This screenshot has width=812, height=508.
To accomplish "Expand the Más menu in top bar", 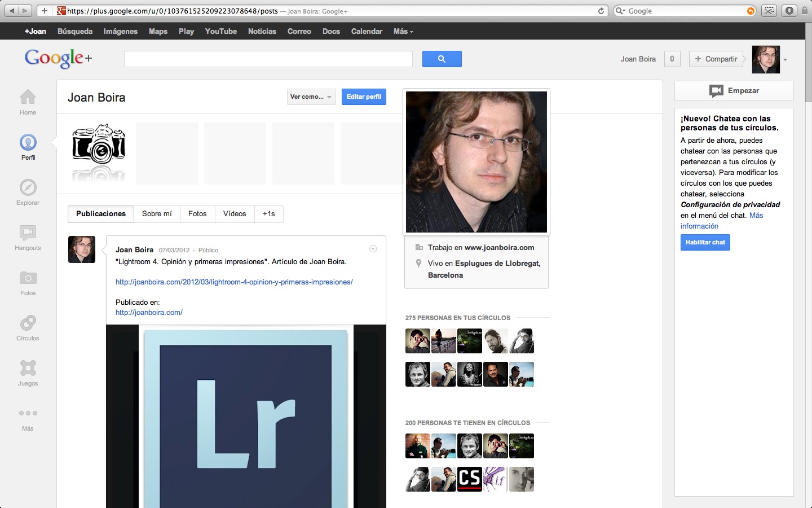I will tap(403, 32).
